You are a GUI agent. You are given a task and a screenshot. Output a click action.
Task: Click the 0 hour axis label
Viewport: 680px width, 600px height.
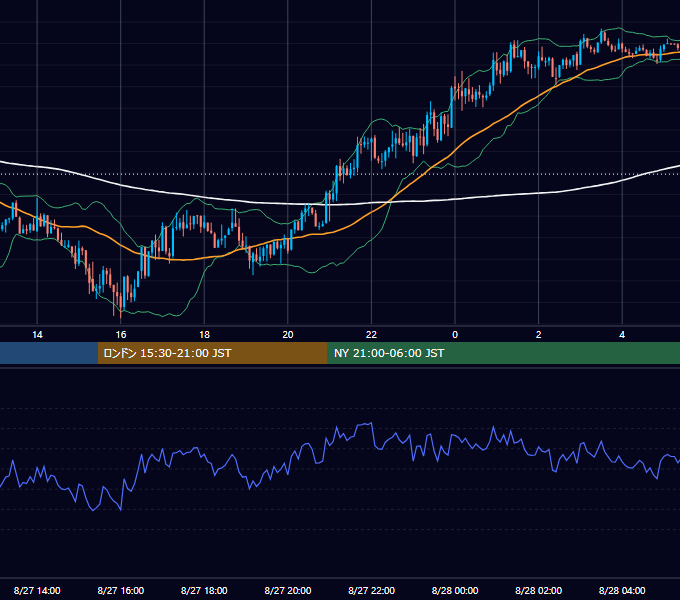[455, 335]
